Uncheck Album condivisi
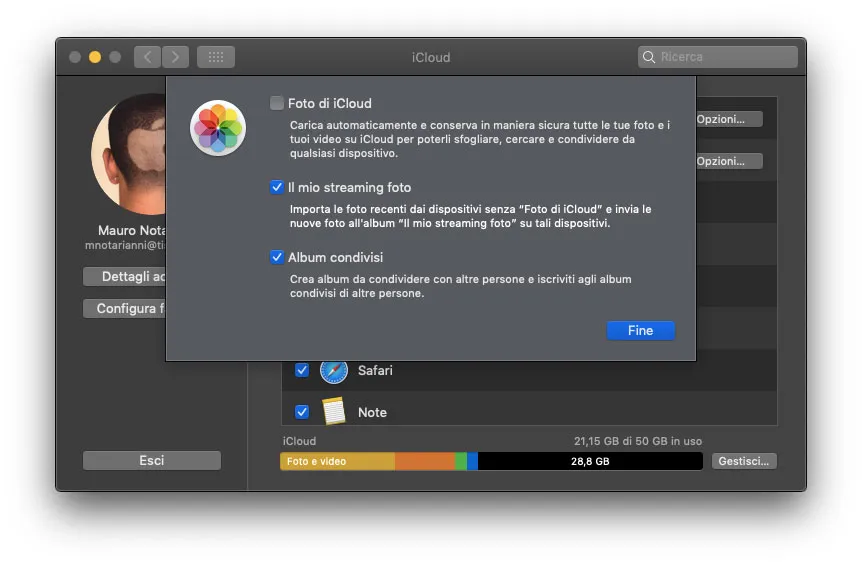This screenshot has height=565, width=862. [x=277, y=257]
